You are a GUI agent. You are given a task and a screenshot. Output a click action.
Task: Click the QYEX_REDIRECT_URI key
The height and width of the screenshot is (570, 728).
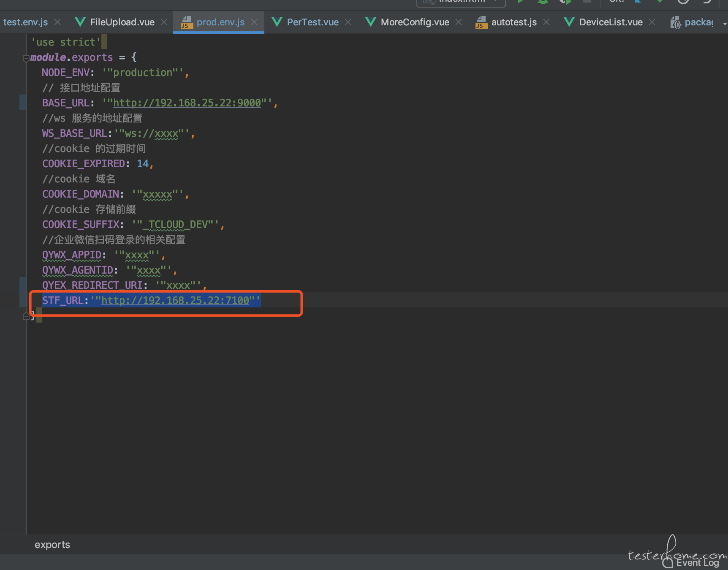pos(92,285)
